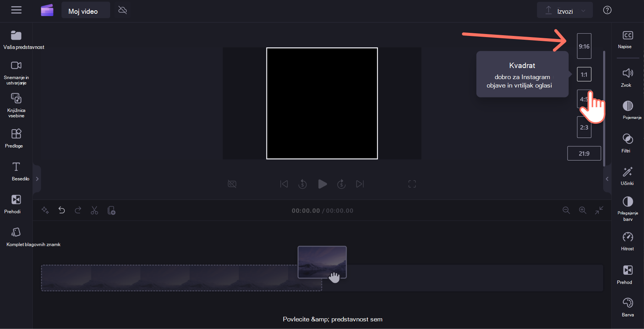Toggle captions off icon under preview
644x329 pixels.
232,184
